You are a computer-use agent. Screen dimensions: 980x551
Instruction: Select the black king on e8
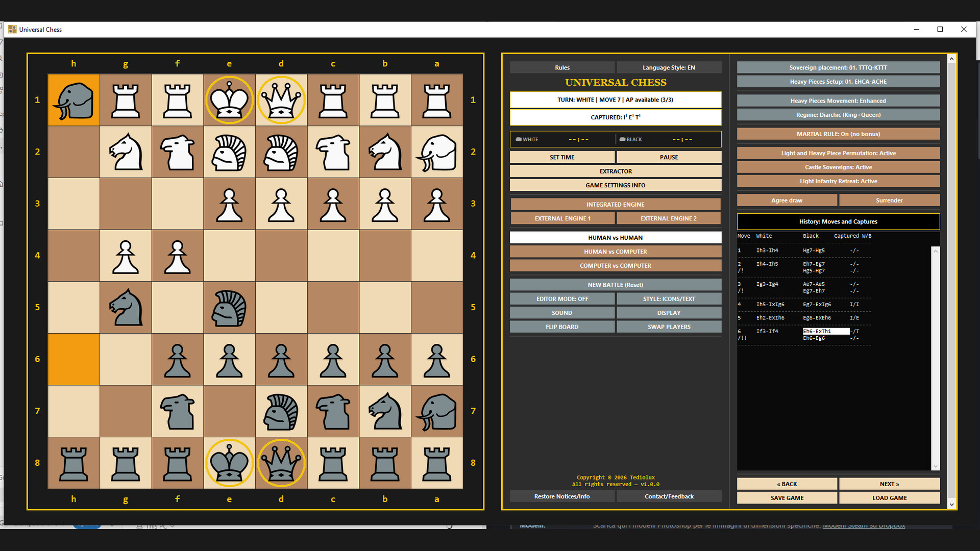(229, 463)
